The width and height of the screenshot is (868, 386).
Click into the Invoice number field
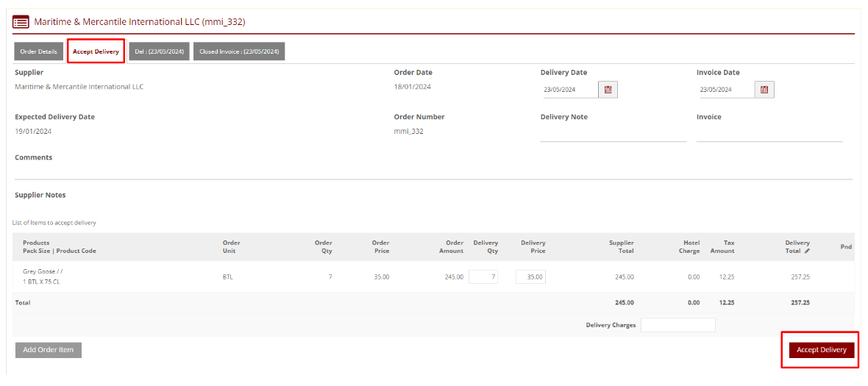click(769, 135)
